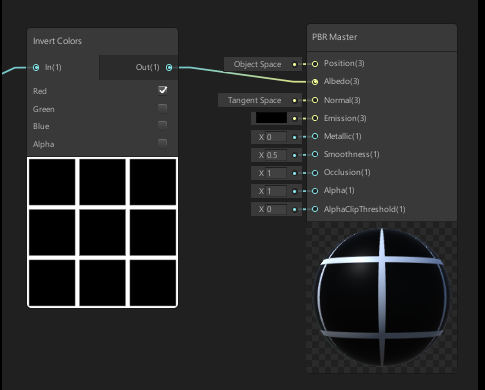Click the Position(3) port circle
This screenshot has height=390, width=485.
point(315,64)
